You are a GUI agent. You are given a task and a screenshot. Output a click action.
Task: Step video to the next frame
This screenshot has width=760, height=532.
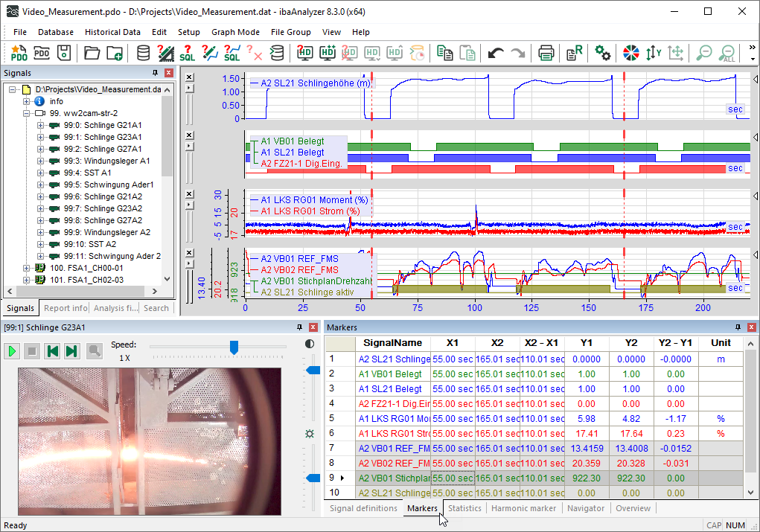tap(71, 351)
